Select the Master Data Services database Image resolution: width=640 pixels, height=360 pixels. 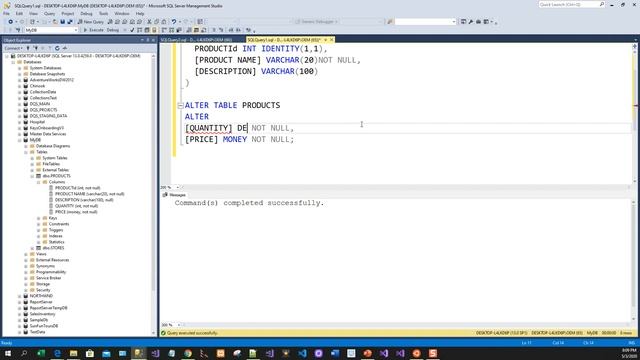[x=48, y=134]
